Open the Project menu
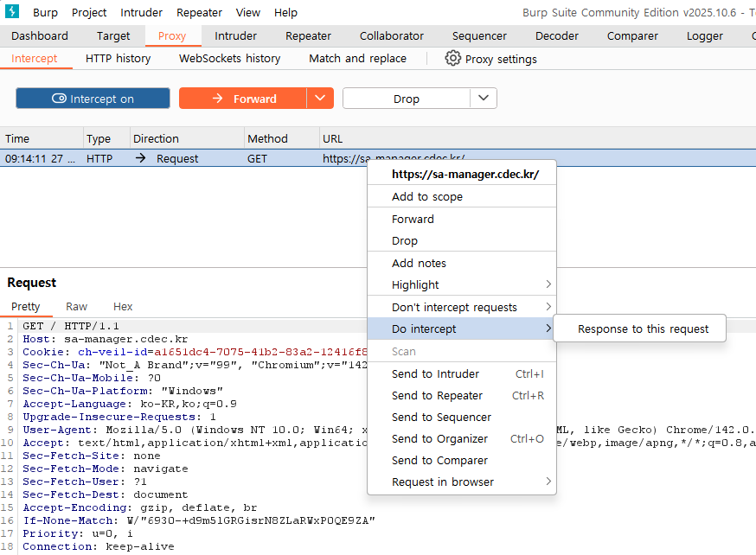 [89, 12]
